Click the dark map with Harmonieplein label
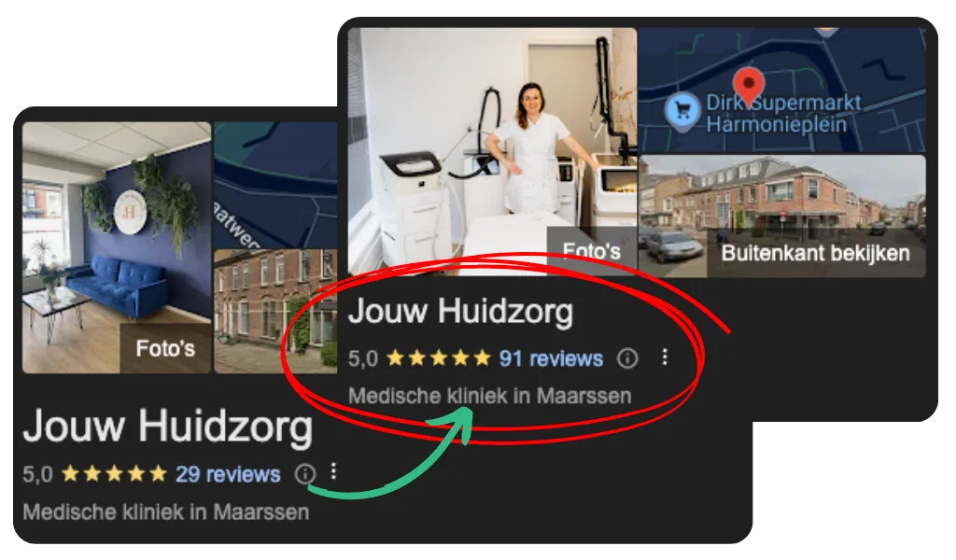 (781, 91)
